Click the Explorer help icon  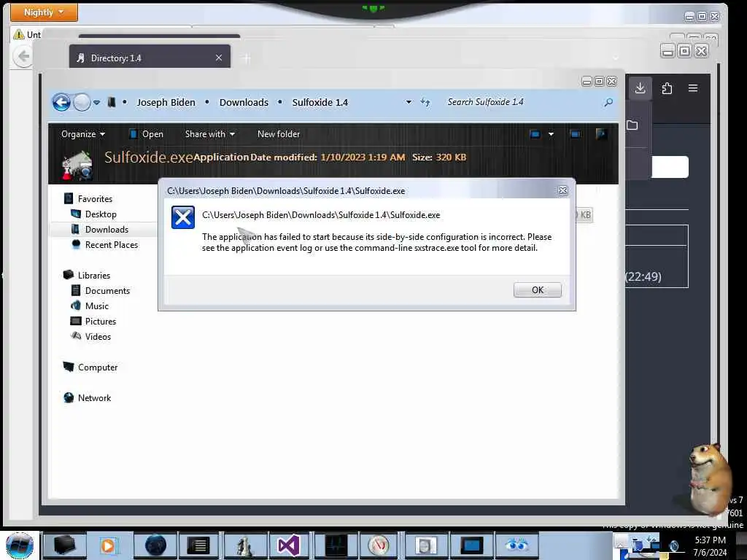click(x=601, y=134)
